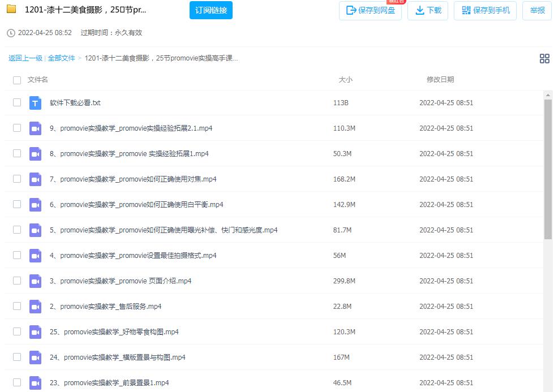This screenshot has width=554, height=392.
Task: Click the 过期时间：永久有效 text
Action: [x=111, y=33]
